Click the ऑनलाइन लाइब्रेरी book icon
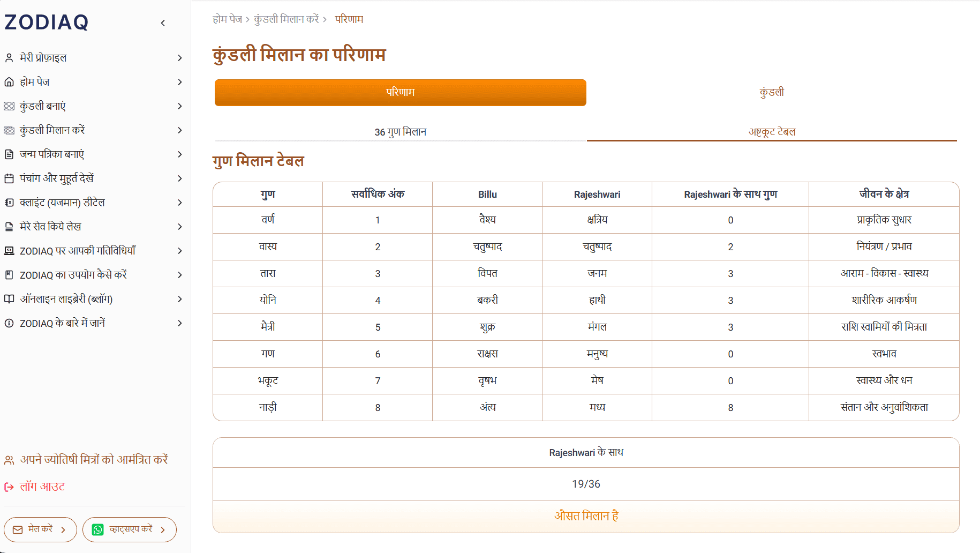 9,299
